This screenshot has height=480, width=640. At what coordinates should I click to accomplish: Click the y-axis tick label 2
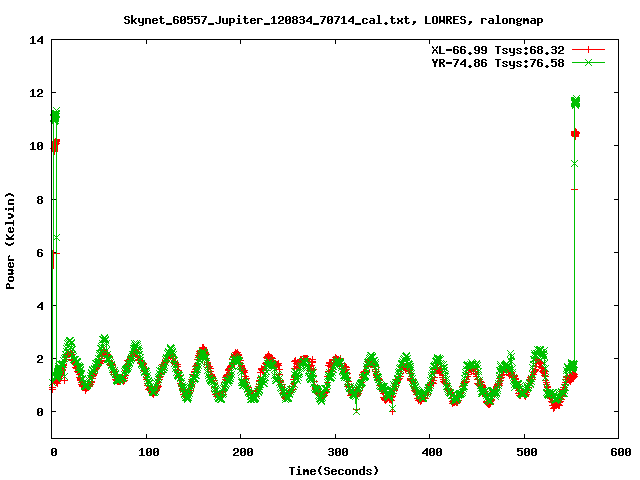[x=40, y=359]
